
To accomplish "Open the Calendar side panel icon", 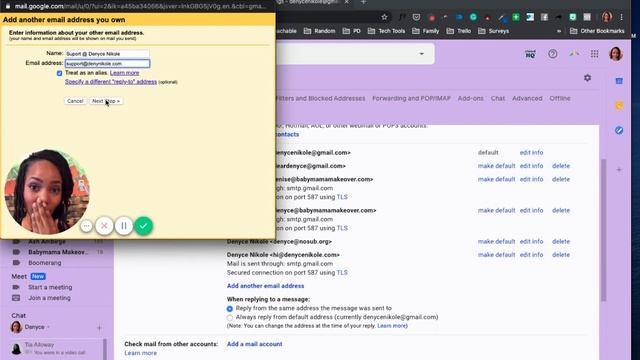I will (x=619, y=81).
